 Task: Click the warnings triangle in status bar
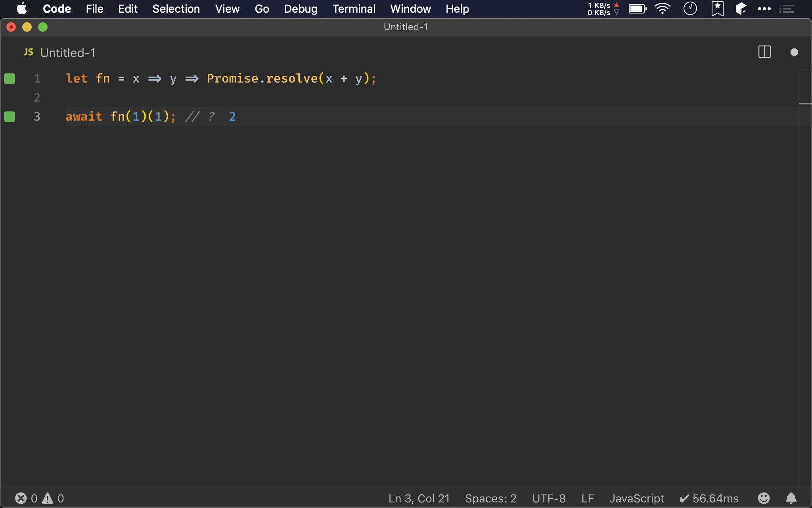48,498
